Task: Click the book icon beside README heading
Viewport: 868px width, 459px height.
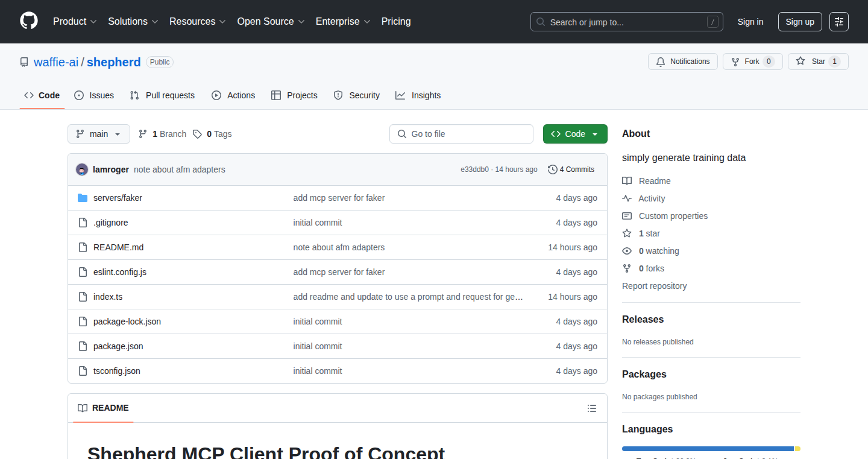Action: pos(83,408)
